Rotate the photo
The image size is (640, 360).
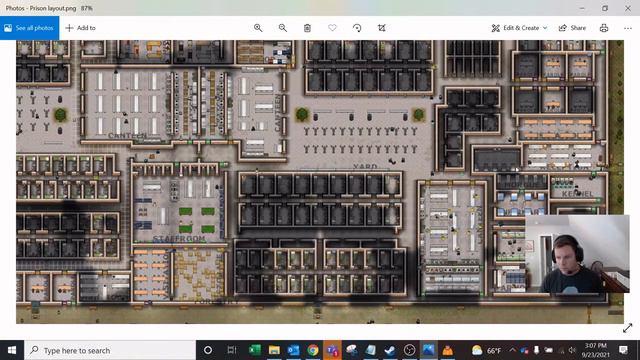(357, 28)
